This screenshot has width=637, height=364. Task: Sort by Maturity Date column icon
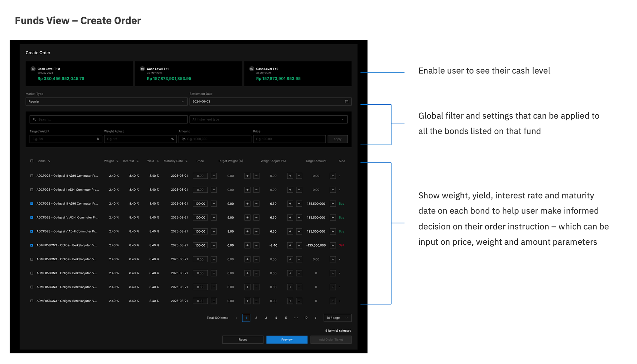click(186, 161)
